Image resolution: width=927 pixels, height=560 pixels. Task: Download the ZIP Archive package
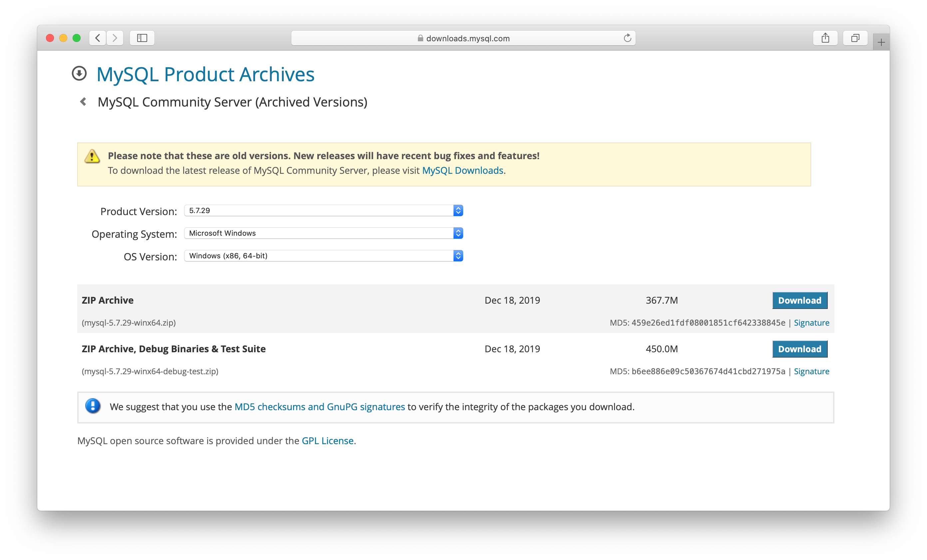(799, 301)
